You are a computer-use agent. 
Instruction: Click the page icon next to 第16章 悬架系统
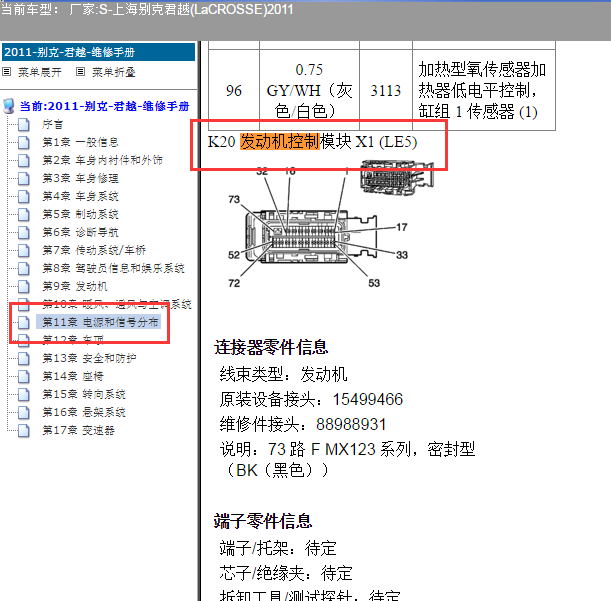tap(24, 412)
